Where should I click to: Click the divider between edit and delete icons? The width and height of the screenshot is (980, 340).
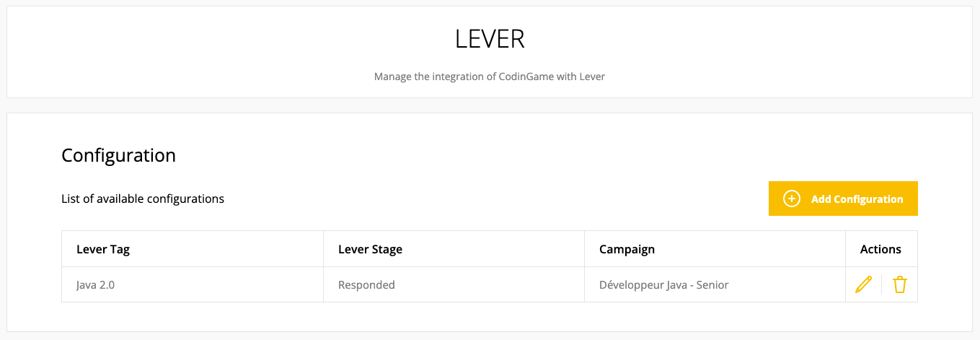(881, 284)
